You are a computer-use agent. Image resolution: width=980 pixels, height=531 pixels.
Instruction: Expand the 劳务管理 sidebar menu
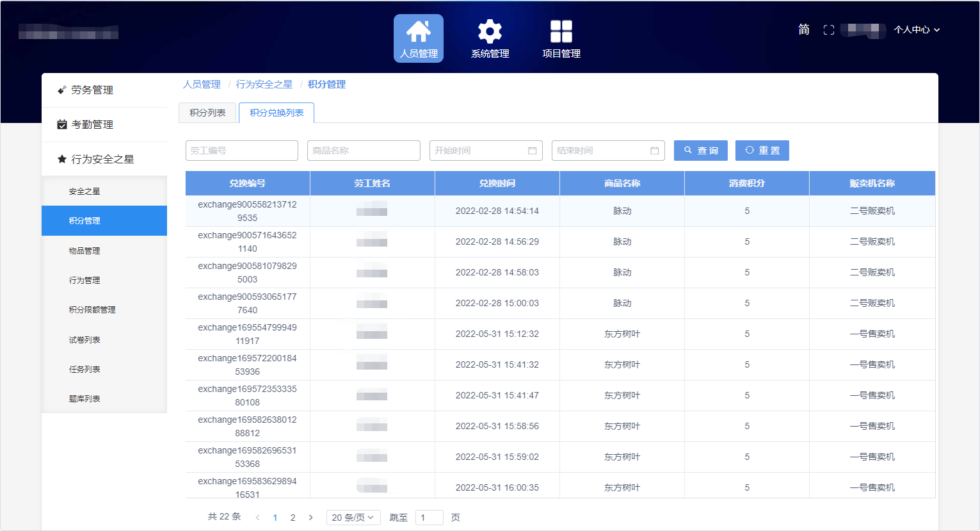(x=92, y=90)
